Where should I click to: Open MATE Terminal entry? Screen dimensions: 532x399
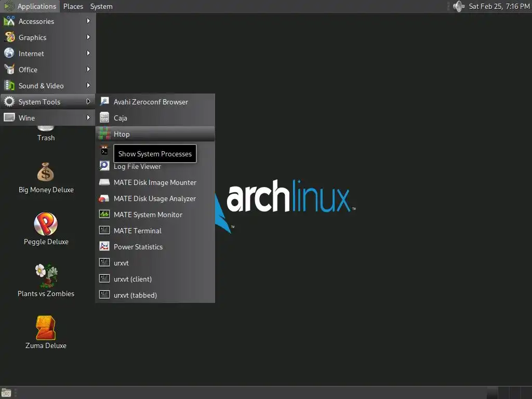[155, 231]
